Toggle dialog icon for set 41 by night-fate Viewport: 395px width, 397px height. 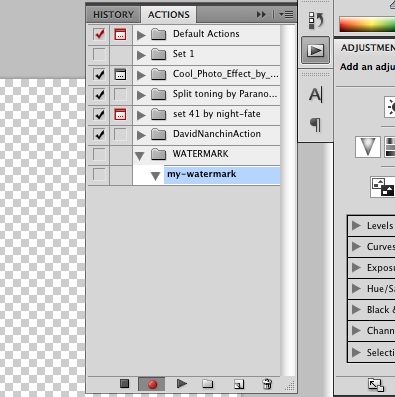pyautogui.click(x=120, y=114)
